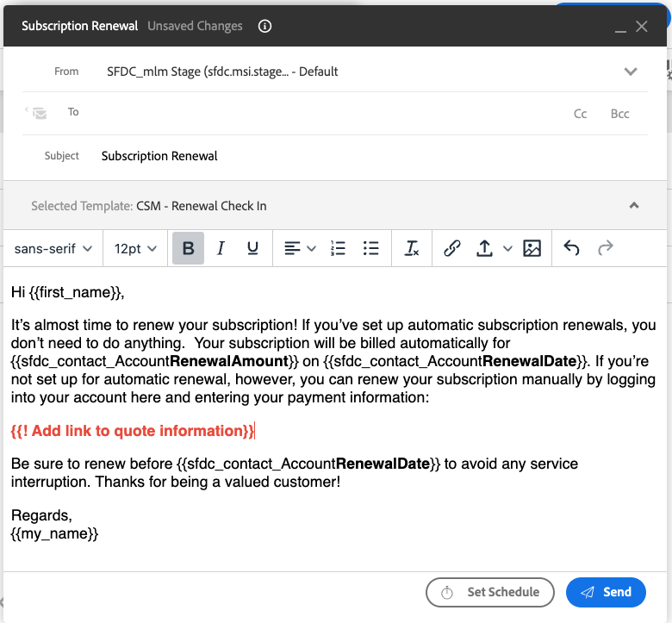
Task: Insert a bulleted list
Action: [x=370, y=248]
